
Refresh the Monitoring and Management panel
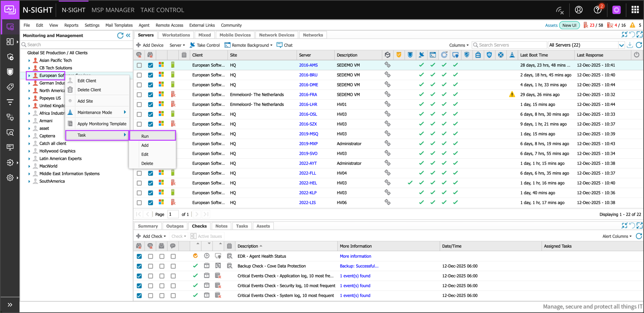(x=120, y=36)
